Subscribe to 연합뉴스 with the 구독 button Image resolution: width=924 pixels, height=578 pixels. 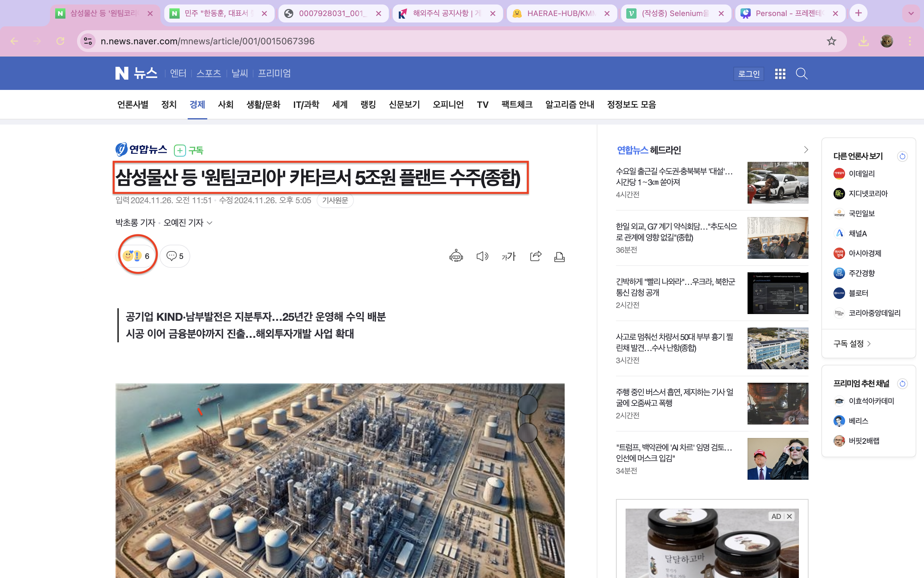[189, 150]
